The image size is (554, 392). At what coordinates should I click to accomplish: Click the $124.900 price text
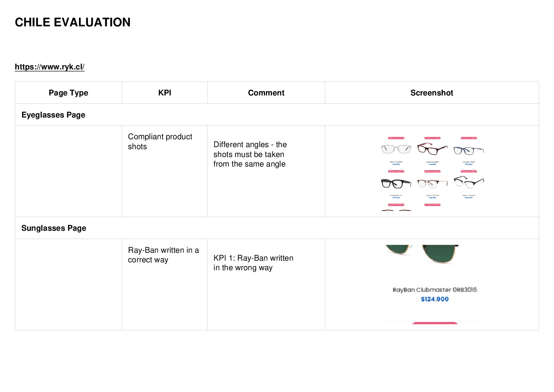[435, 299]
